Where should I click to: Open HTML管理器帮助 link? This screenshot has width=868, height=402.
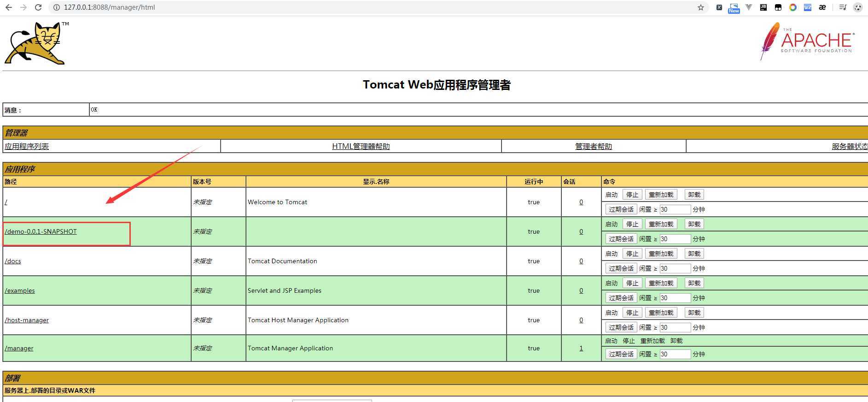click(x=361, y=146)
